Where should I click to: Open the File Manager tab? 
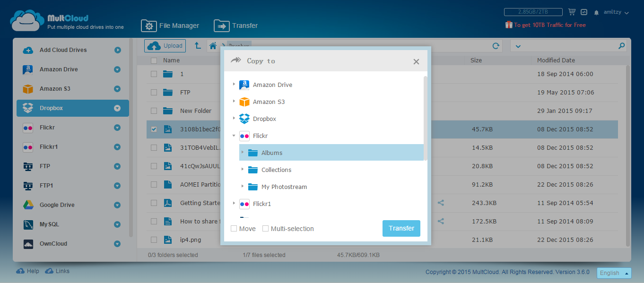coord(170,26)
